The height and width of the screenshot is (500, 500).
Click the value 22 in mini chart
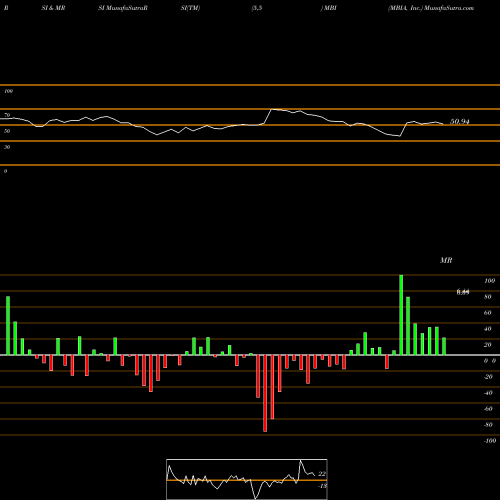322,474
